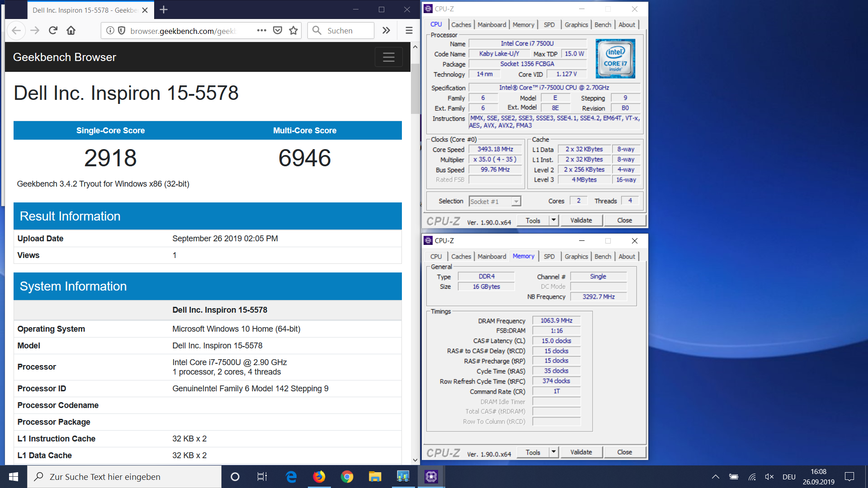Click Tools button in bottom CPU-Z window
The image size is (868, 488).
coord(533,452)
